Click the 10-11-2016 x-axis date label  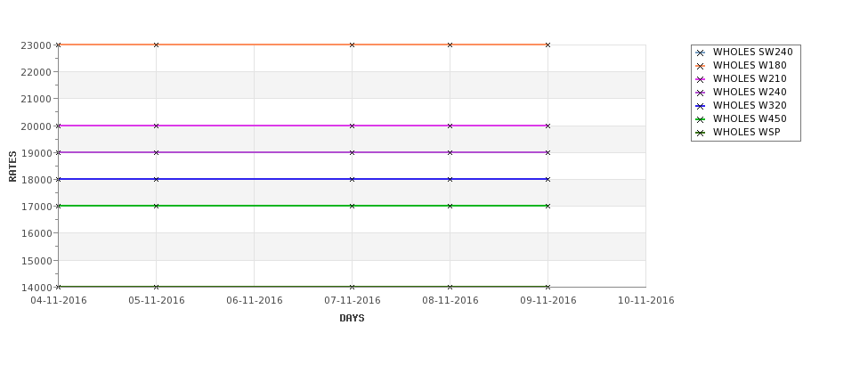point(646,301)
